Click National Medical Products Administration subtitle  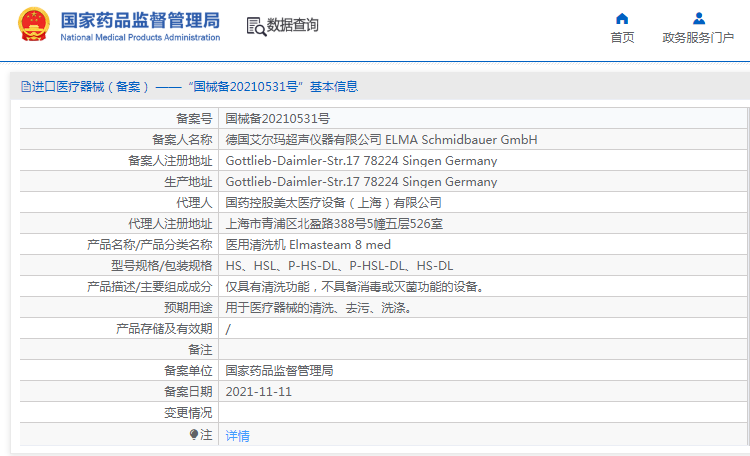(140, 37)
